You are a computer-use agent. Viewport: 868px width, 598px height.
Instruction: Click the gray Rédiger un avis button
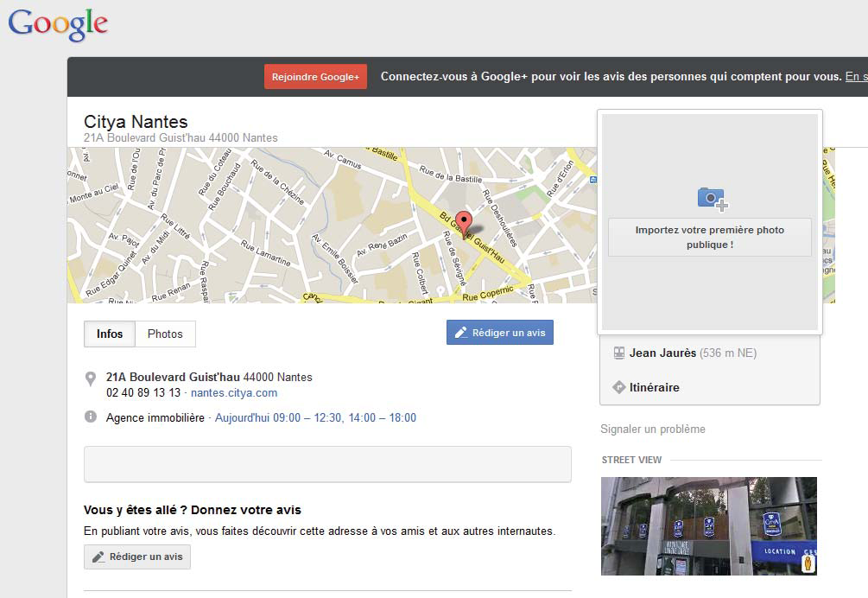(137, 557)
